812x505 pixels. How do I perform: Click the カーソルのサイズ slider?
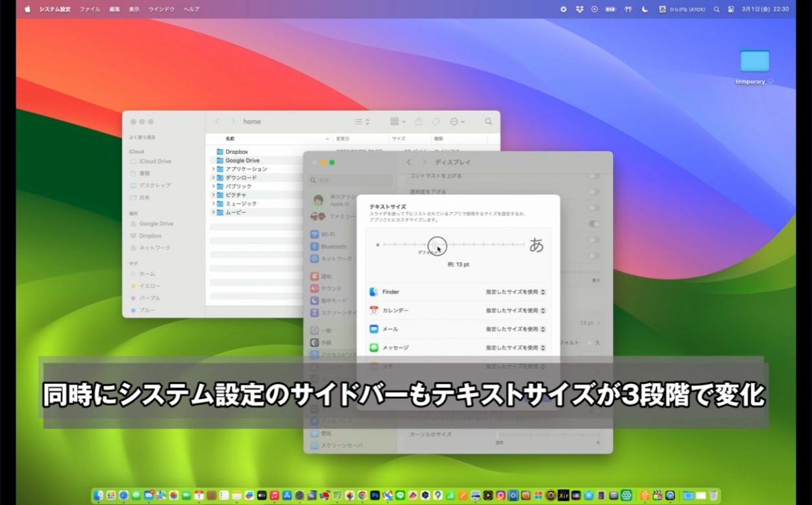548,434
